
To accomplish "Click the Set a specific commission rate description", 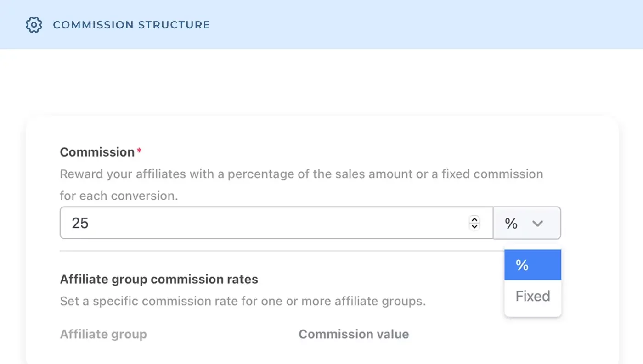I will coord(243,302).
